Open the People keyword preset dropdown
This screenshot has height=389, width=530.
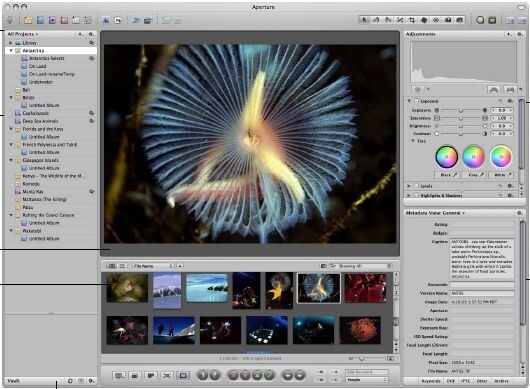coord(367,380)
